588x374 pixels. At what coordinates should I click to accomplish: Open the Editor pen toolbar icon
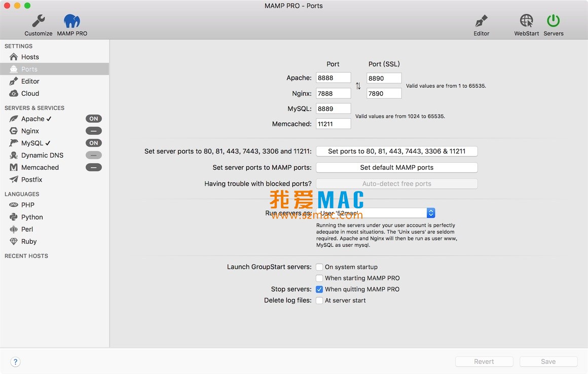[481, 21]
